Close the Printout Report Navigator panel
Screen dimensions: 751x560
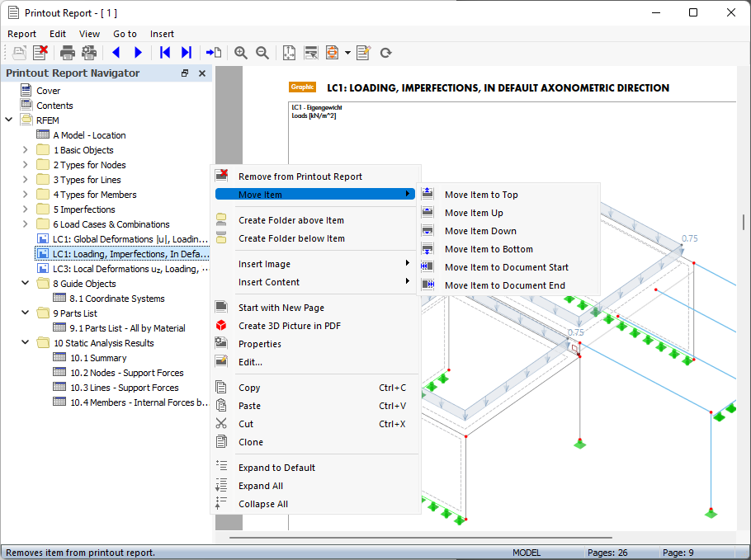pos(202,73)
